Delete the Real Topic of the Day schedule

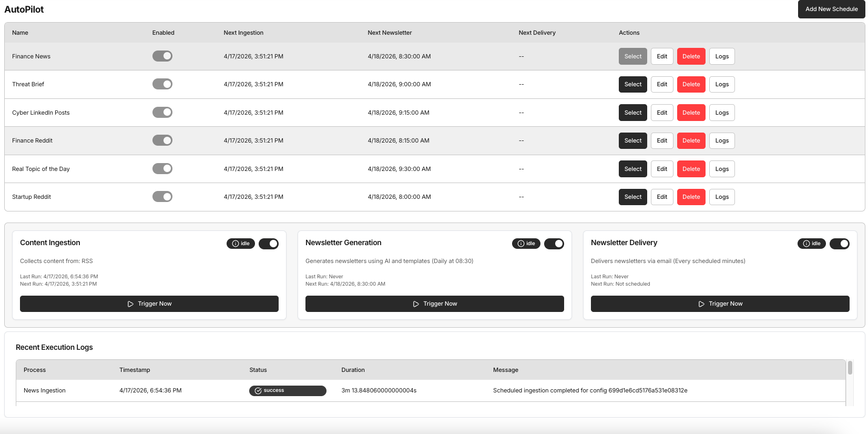691,169
